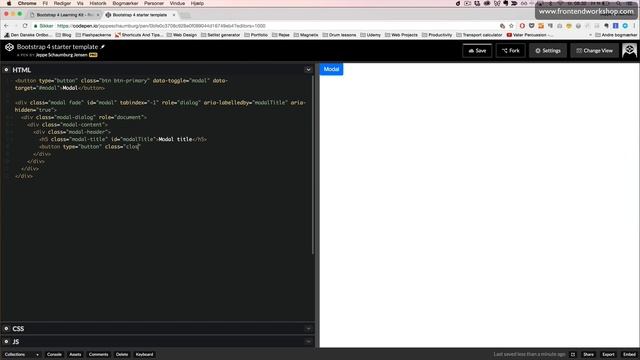
Task: Click the HTML editor vertical scrollbar
Action: coord(313,164)
